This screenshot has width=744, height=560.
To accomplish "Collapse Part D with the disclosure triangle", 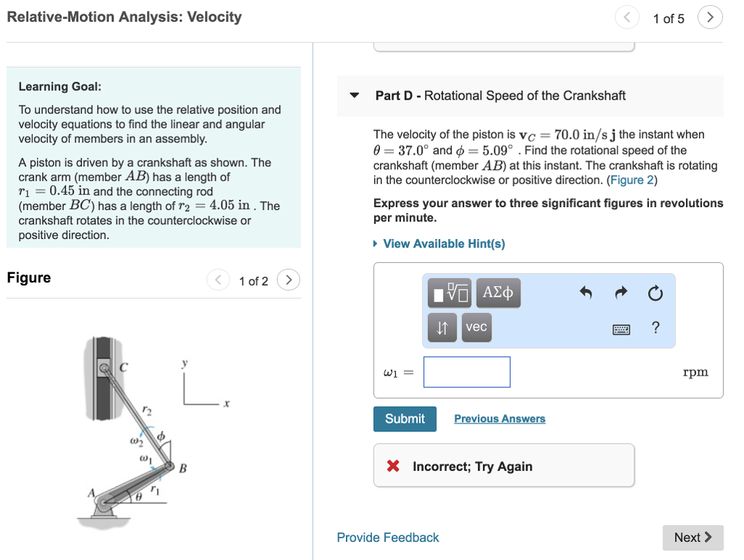I will 354,95.
